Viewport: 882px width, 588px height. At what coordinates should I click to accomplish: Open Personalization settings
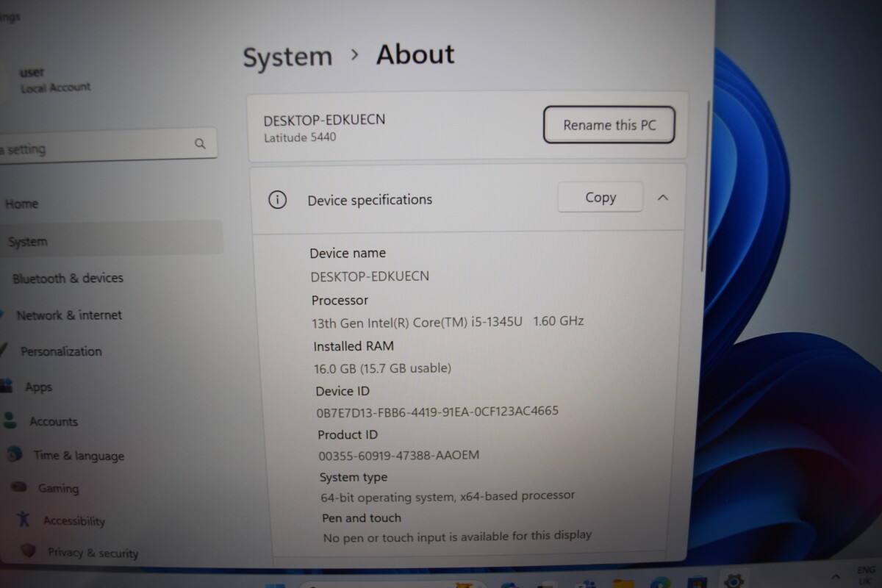61,351
